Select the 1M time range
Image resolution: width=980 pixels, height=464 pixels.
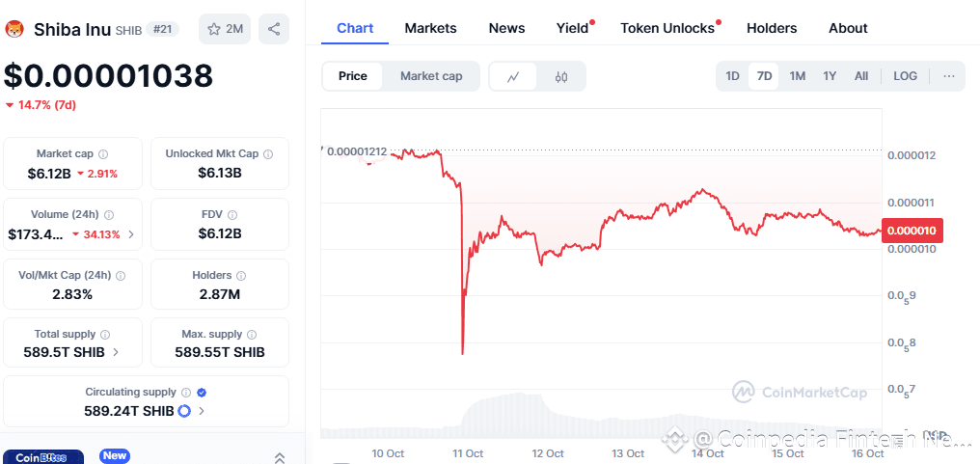point(798,76)
